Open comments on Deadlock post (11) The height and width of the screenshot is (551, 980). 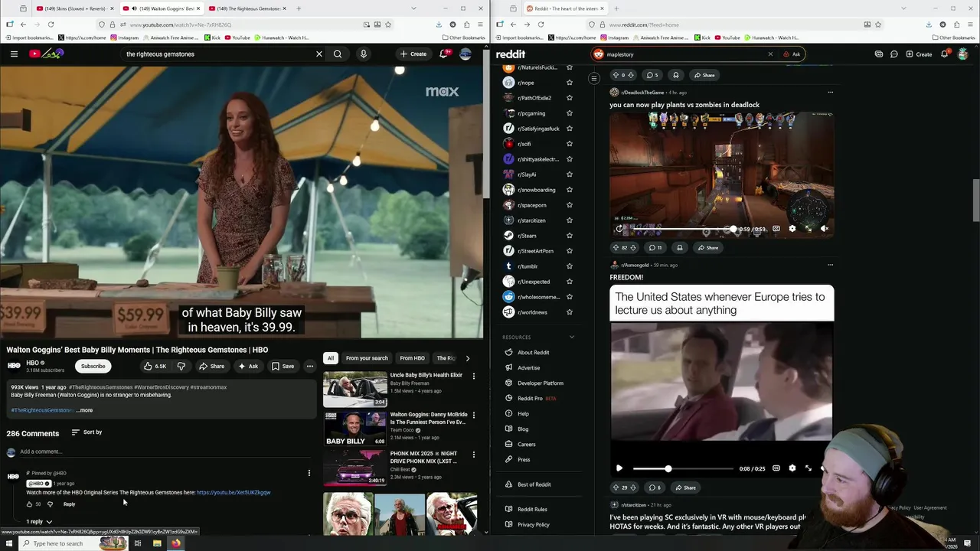click(x=655, y=248)
